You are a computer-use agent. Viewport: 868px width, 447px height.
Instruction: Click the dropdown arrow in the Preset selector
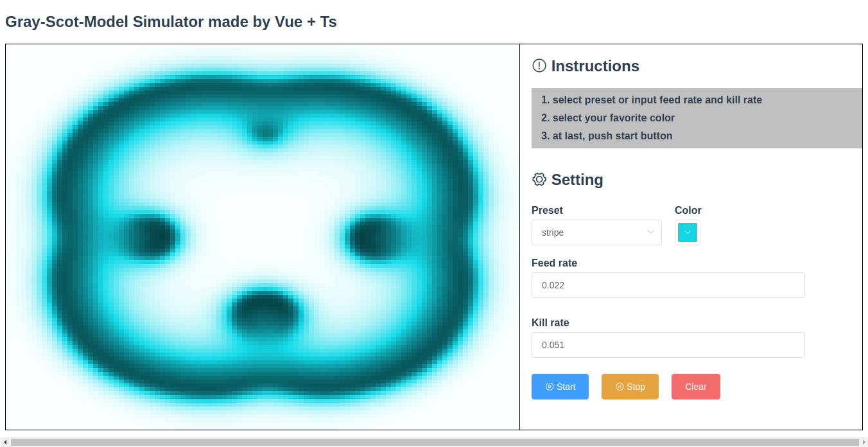coord(650,232)
